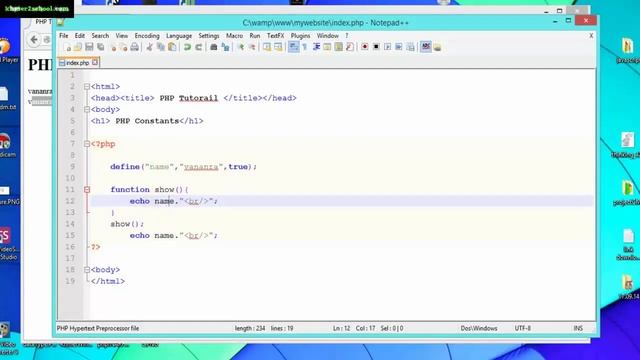Viewport: 640px width, 360px height.
Task: Toggle the indent guide icon
Action: pos(316,47)
